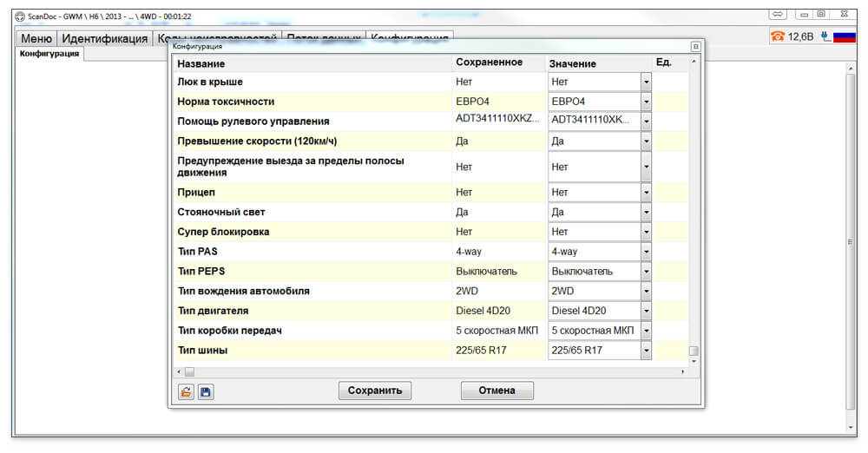Expand Помощь рулевого управления dropdown
This screenshot has width=868, height=453.
pyautogui.click(x=646, y=121)
